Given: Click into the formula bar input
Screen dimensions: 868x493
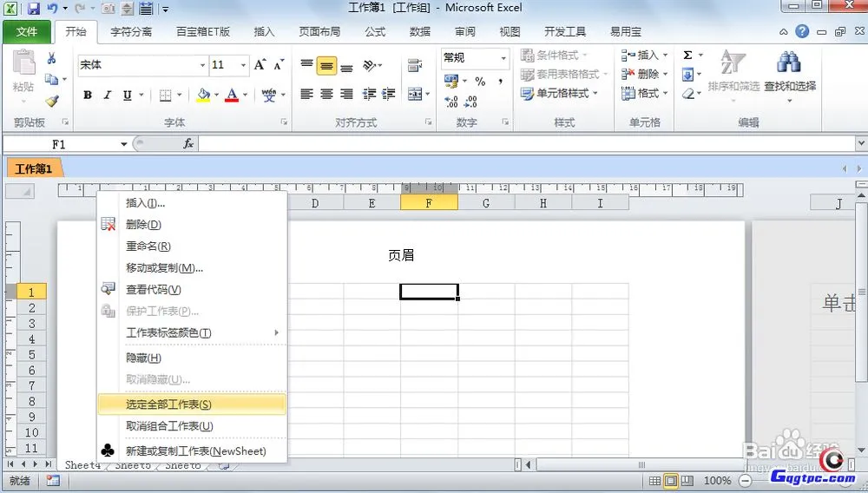Looking at the screenshot, I should 521,144.
